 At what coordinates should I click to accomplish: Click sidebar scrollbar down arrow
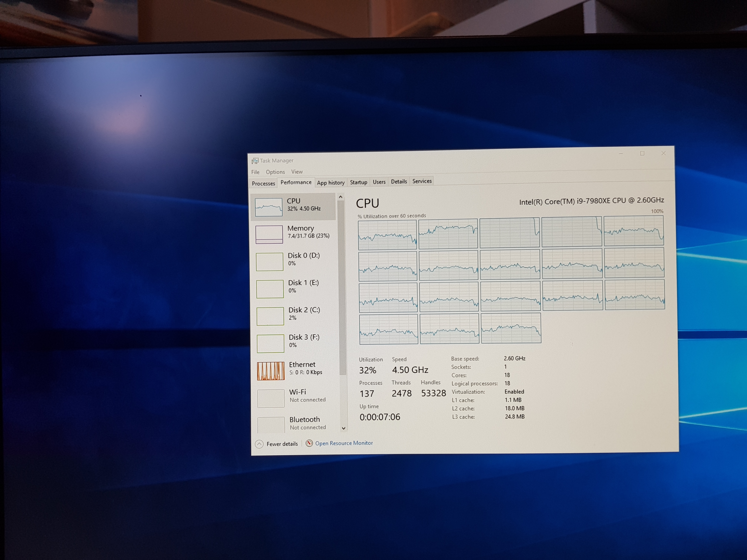343,428
